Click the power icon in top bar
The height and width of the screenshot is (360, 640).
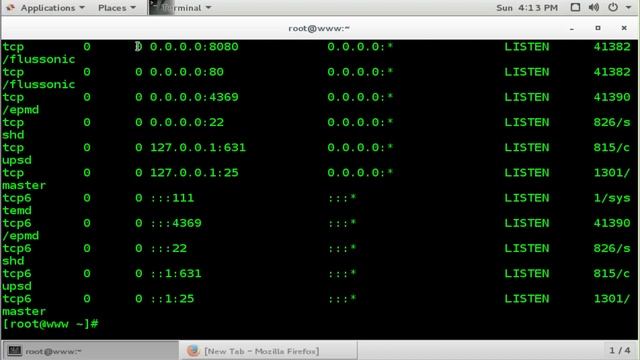click(613, 7)
